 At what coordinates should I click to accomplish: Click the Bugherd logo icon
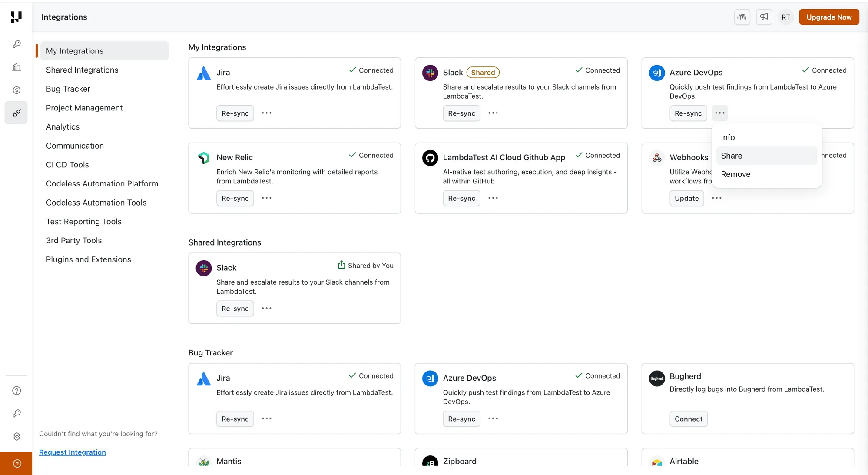(657, 378)
